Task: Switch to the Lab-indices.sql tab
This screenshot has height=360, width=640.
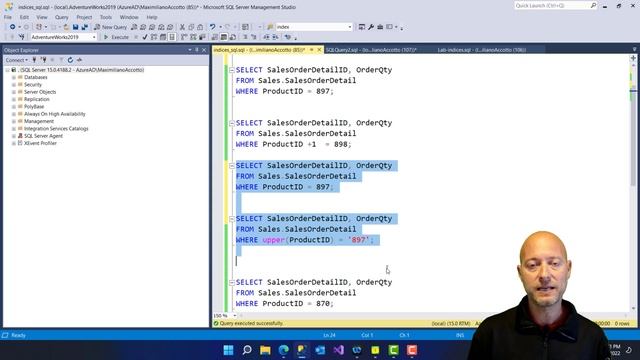Action: pos(482,50)
